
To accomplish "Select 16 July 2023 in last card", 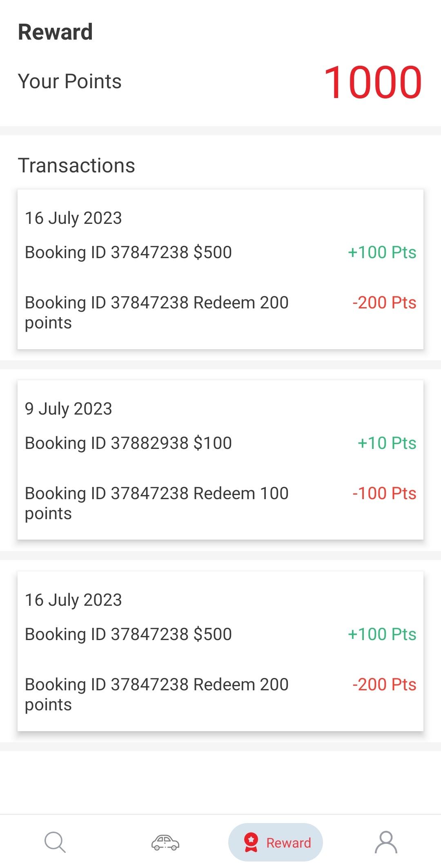I will click(73, 600).
